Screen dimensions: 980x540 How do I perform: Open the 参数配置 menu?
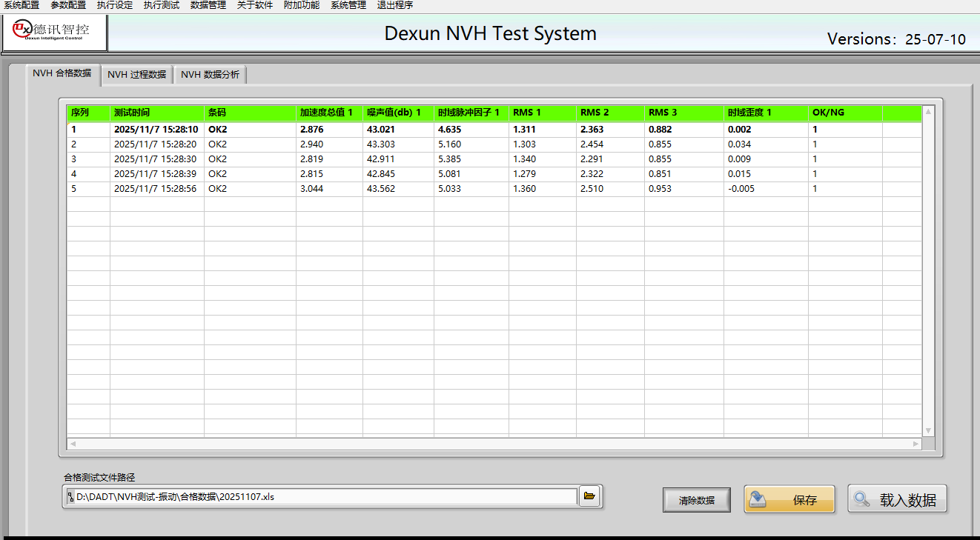[68, 5]
